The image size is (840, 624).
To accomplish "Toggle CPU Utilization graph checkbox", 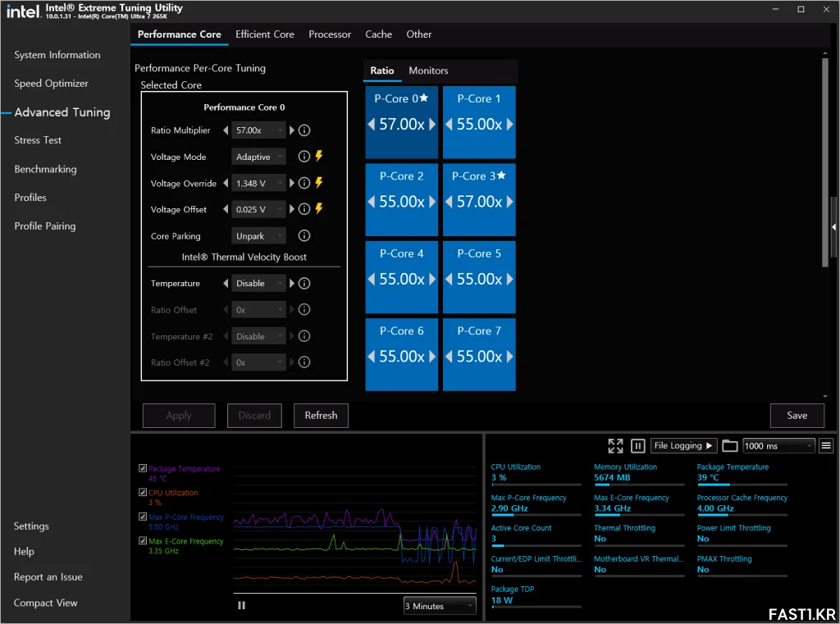I will 143,492.
